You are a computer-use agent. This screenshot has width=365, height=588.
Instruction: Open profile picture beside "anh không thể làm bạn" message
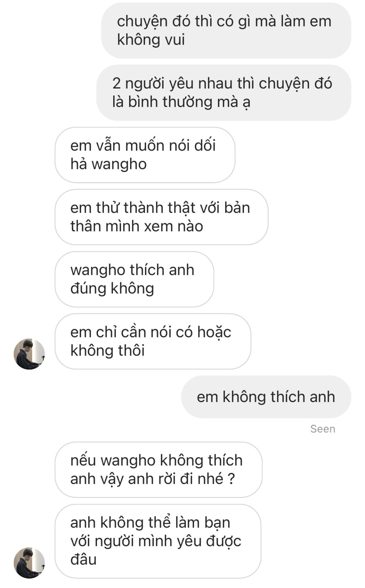(x=29, y=563)
